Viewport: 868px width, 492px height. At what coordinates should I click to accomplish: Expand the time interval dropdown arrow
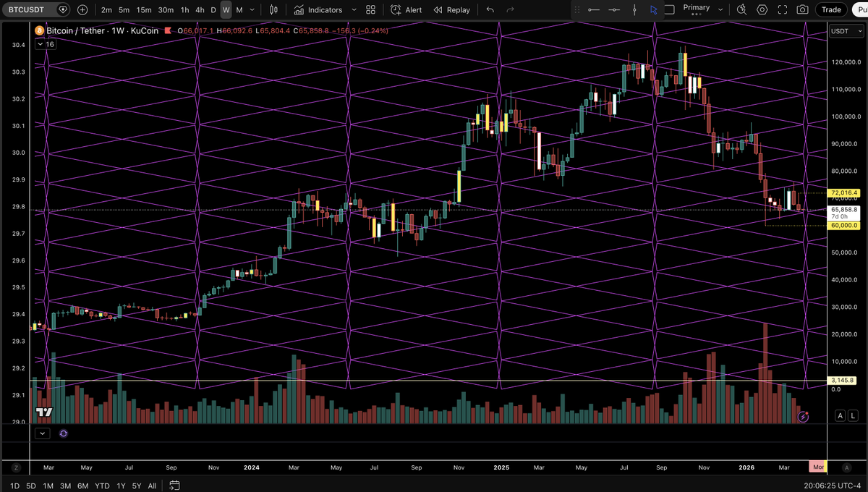pyautogui.click(x=252, y=10)
